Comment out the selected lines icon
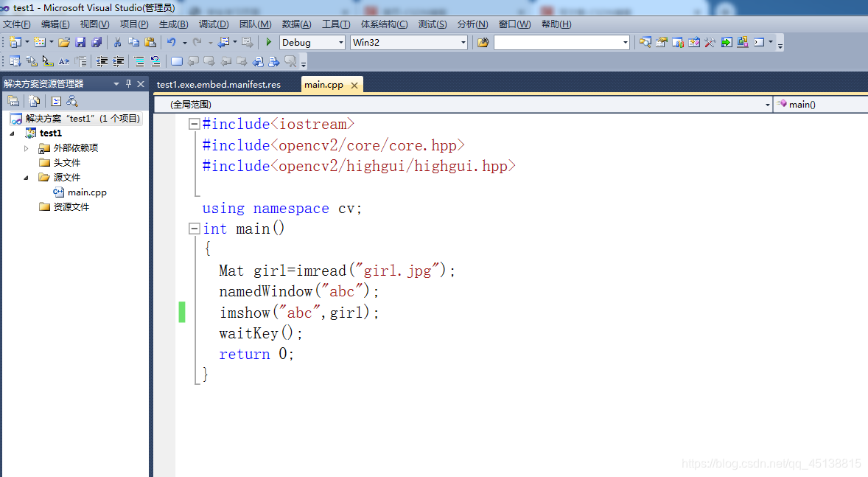This screenshot has width=868, height=477. click(x=139, y=61)
